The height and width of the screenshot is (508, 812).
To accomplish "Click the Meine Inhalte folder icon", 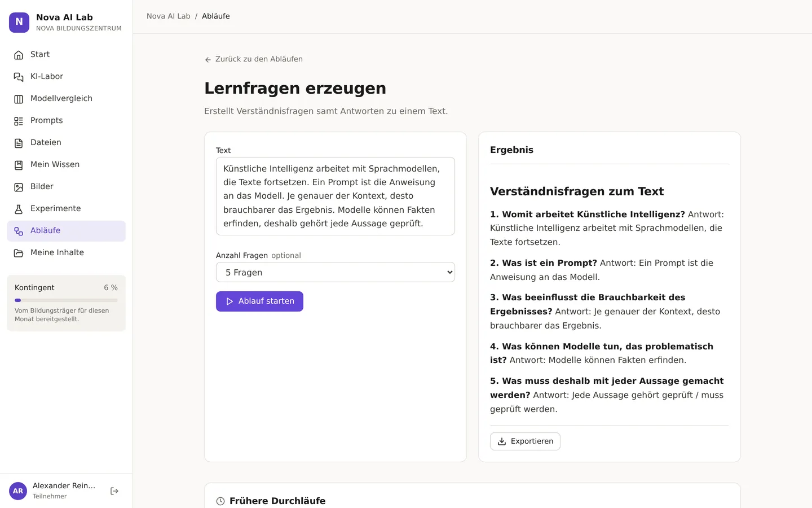I will [x=19, y=253].
